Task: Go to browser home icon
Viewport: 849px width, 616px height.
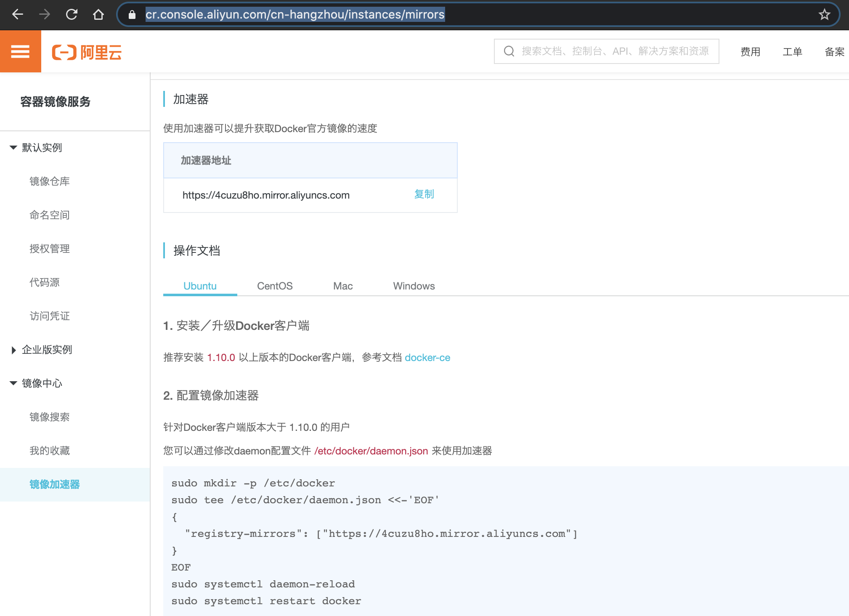Action: pyautogui.click(x=98, y=14)
